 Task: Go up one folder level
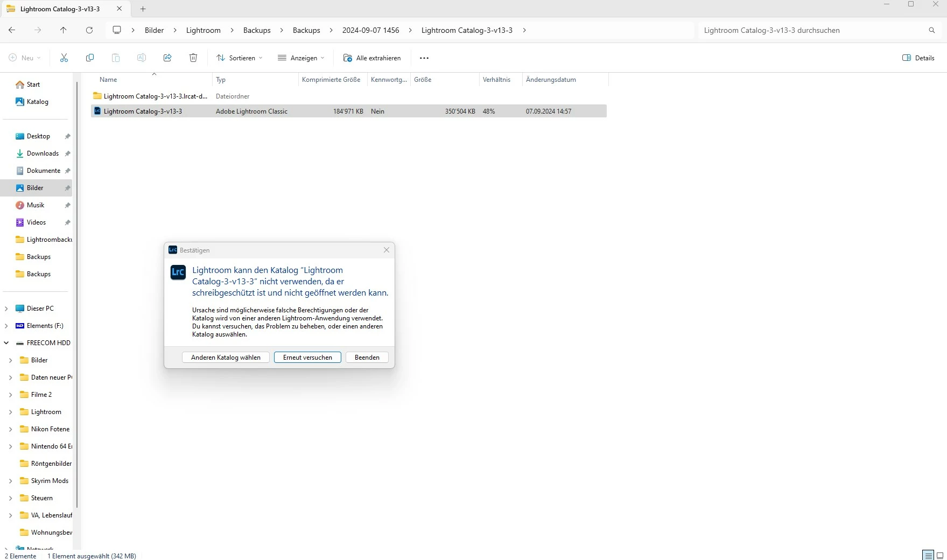(x=64, y=30)
